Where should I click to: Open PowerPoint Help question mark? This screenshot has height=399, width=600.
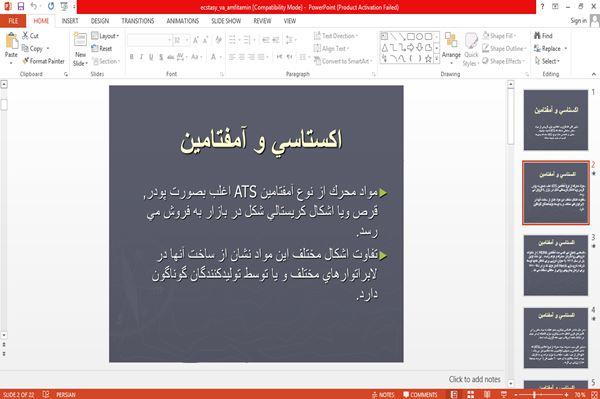(542, 7)
